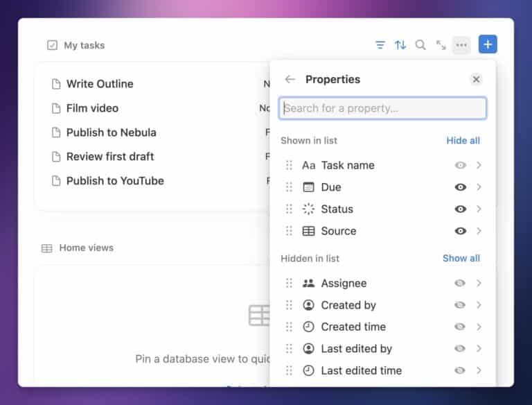Click the Assignee people icon

308,283
